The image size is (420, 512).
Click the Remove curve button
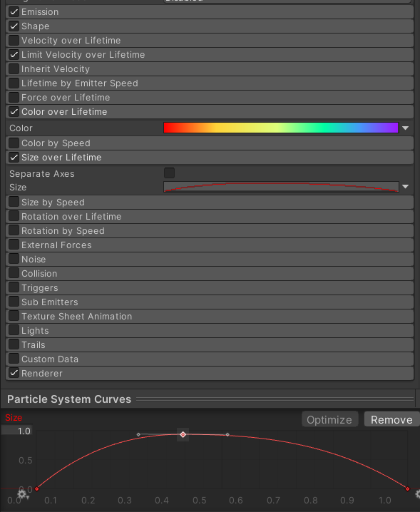coord(391,419)
